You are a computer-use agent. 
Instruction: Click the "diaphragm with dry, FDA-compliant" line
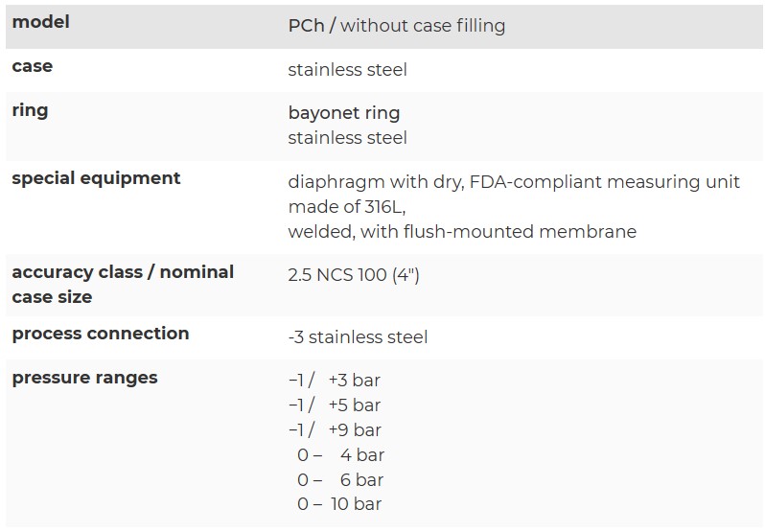514,182
